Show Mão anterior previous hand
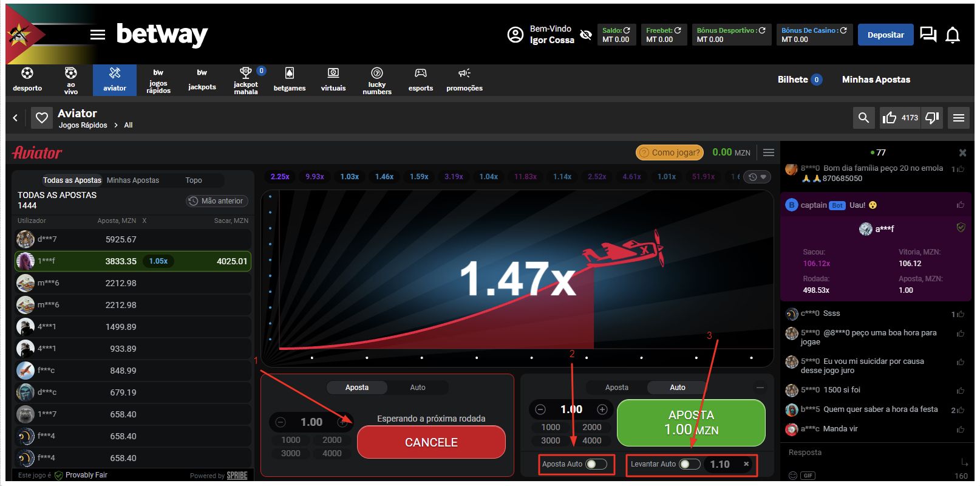The height and width of the screenshot is (486, 980). [x=216, y=201]
